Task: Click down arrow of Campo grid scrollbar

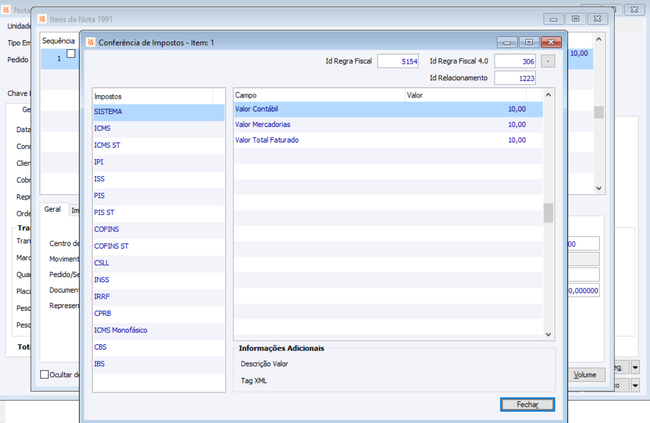Action: (548, 334)
